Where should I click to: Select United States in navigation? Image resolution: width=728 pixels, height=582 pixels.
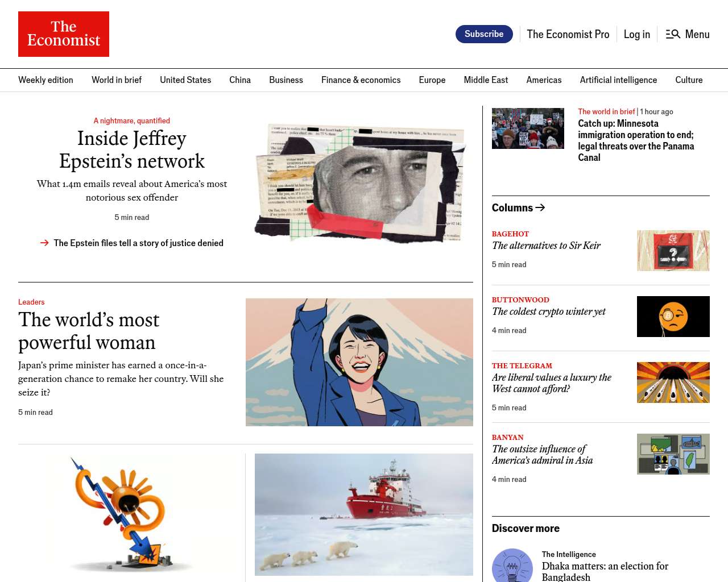pyautogui.click(x=185, y=80)
